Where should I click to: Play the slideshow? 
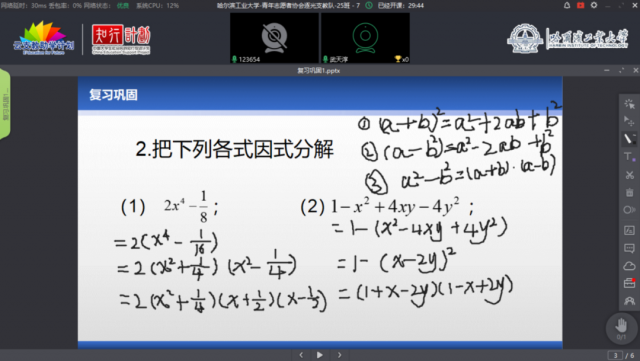point(320,355)
